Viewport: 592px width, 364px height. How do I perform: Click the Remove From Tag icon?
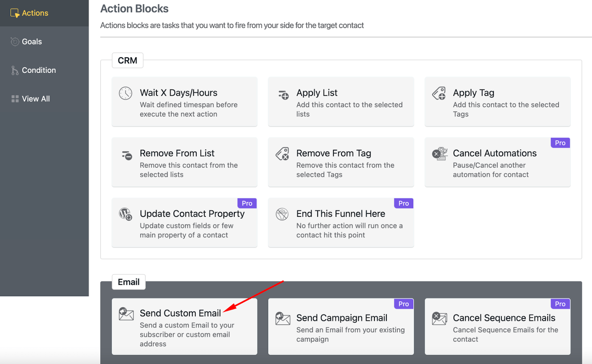tap(282, 154)
